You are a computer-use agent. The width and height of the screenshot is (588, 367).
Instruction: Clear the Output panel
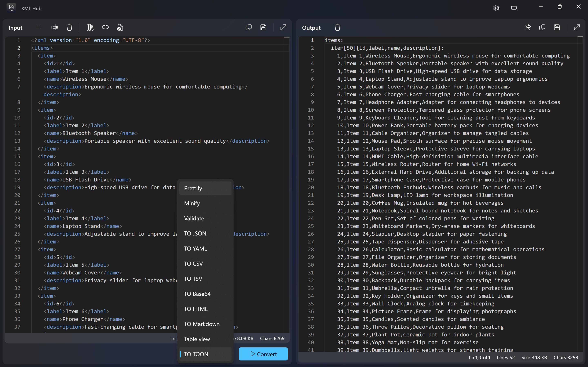337,27
